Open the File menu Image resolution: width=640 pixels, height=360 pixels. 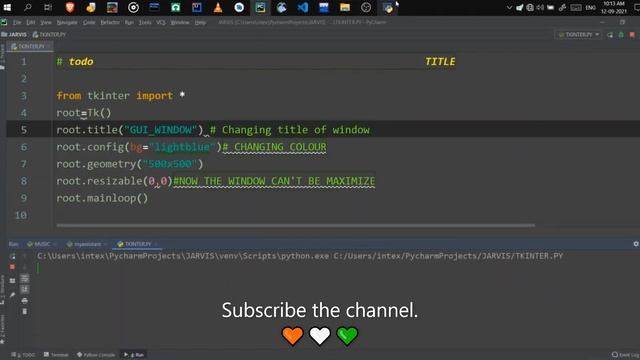17,22
